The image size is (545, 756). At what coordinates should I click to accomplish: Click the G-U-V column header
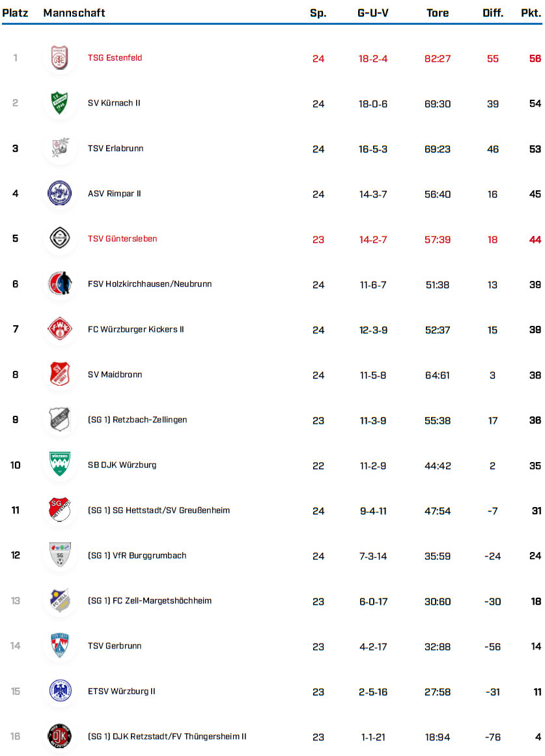coord(373,13)
